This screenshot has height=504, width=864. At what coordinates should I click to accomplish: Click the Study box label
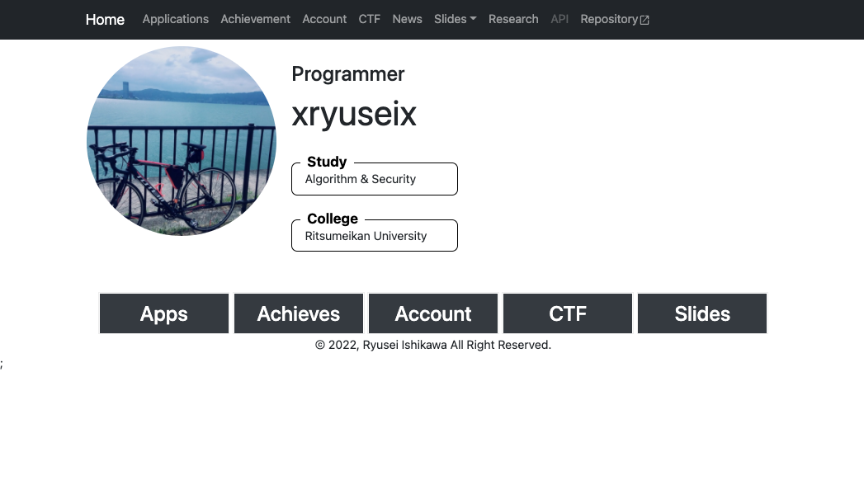coord(327,162)
